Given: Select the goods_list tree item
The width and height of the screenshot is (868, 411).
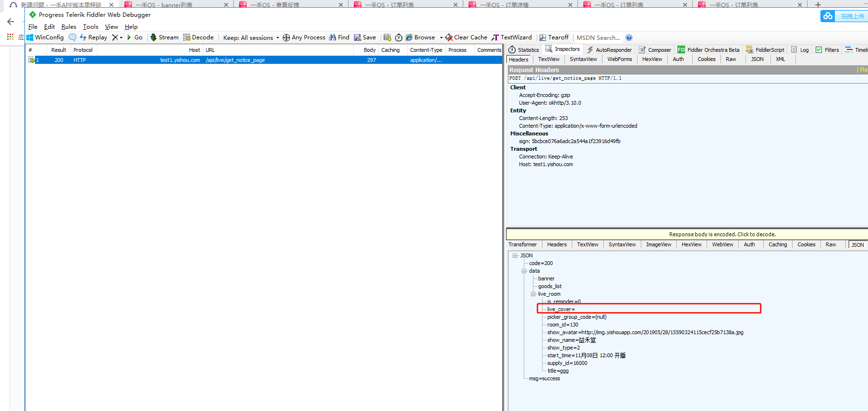Looking at the screenshot, I should coord(550,286).
